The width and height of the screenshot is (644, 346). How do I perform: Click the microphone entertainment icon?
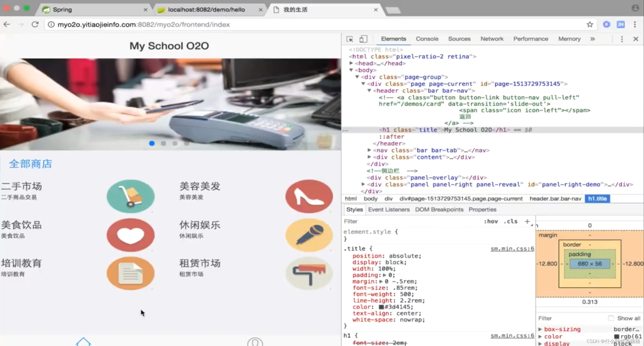(309, 235)
